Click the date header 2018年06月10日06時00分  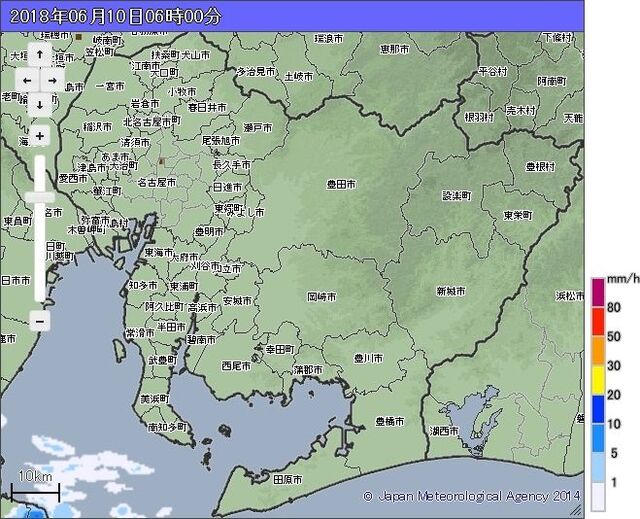(116, 16)
